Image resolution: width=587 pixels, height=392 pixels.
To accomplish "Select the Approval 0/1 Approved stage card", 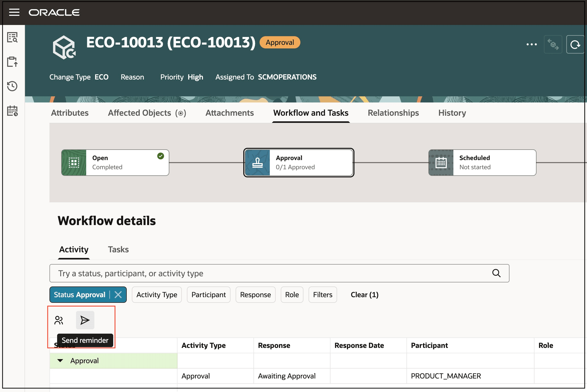I will (299, 163).
